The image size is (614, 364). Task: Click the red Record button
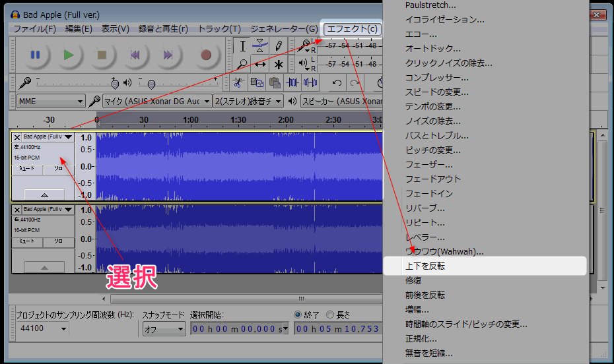[x=206, y=55]
